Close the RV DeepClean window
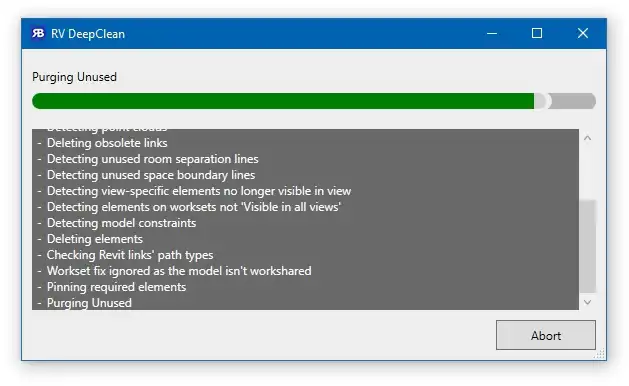Image resolution: width=629 pixels, height=386 pixels. click(582, 33)
